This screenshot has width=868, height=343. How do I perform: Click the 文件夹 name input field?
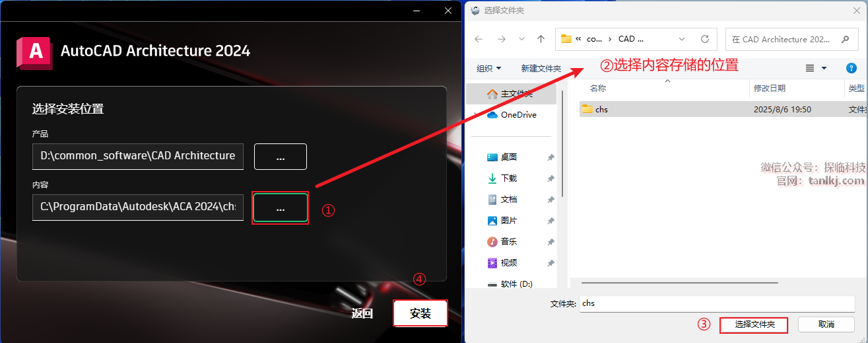717,303
